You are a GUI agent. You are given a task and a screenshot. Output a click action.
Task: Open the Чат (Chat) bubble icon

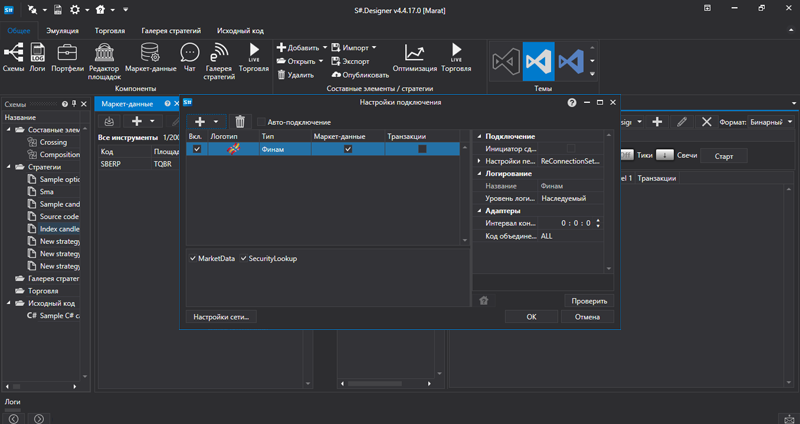click(x=189, y=53)
